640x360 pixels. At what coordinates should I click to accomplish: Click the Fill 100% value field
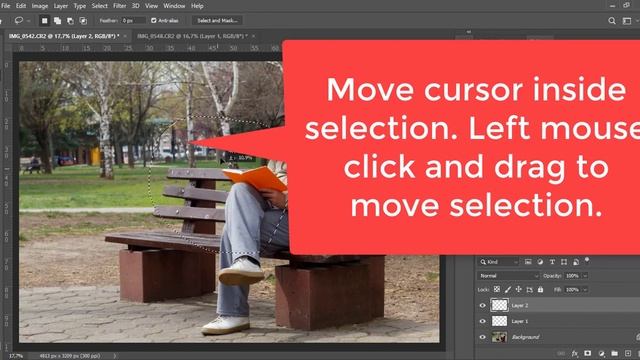tap(572, 289)
